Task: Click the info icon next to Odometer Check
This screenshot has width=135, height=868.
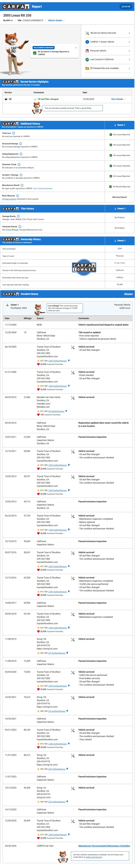Action: click(19, 164)
